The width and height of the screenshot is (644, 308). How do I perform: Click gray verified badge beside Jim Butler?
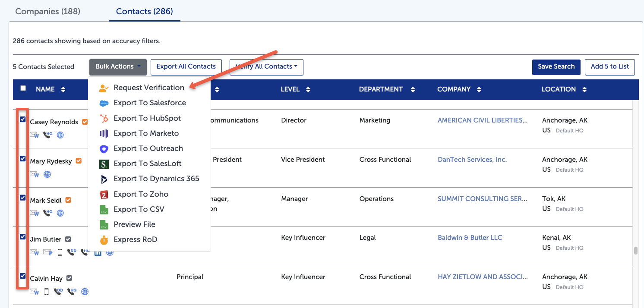coord(68,239)
